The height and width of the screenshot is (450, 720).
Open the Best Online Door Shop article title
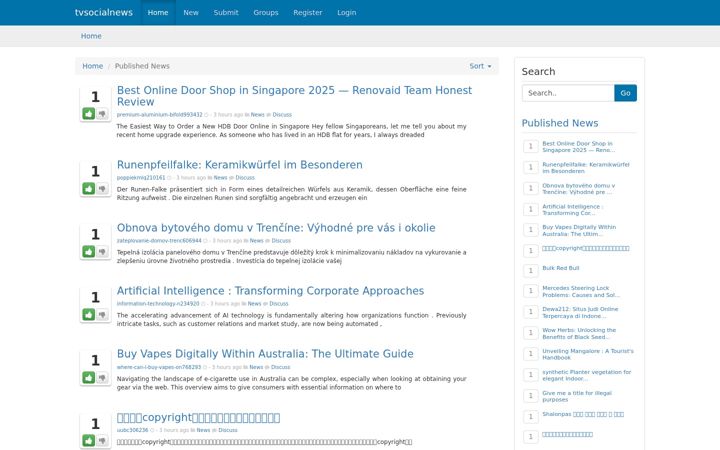point(294,96)
